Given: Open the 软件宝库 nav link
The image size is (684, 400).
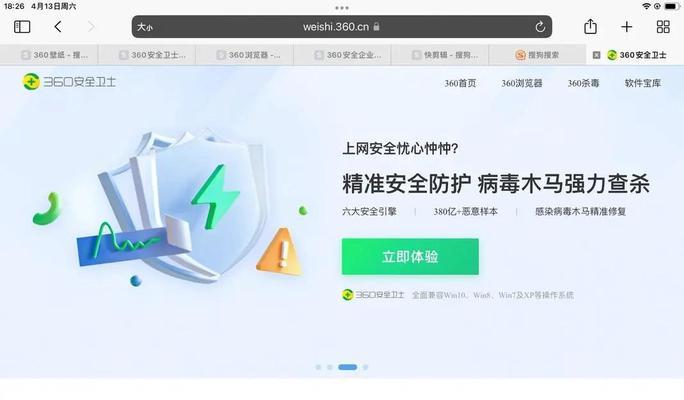Looking at the screenshot, I should (643, 83).
